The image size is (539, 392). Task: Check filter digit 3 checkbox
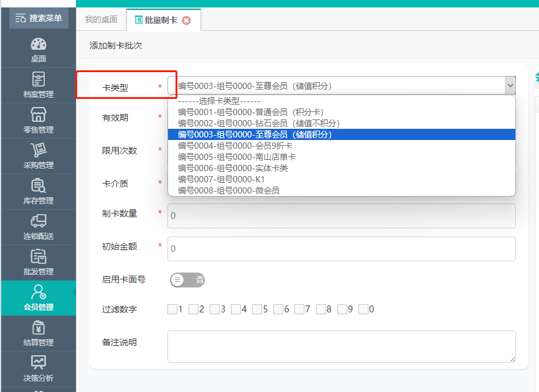[x=215, y=309]
